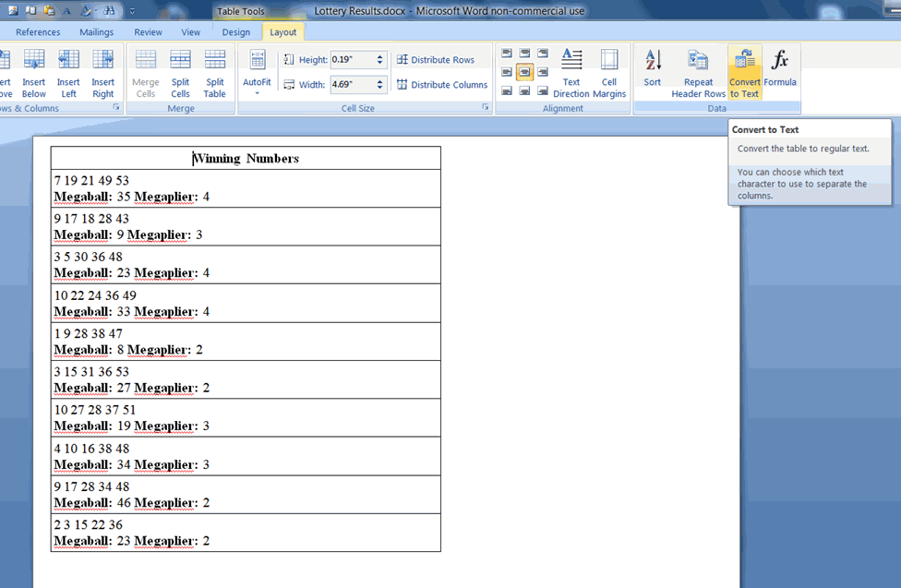Image resolution: width=901 pixels, height=588 pixels.
Task: Click the letter A icon in quick access
Action: point(67,10)
